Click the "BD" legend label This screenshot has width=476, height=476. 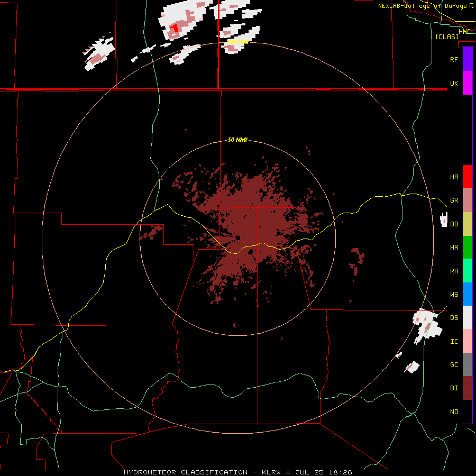(x=454, y=224)
